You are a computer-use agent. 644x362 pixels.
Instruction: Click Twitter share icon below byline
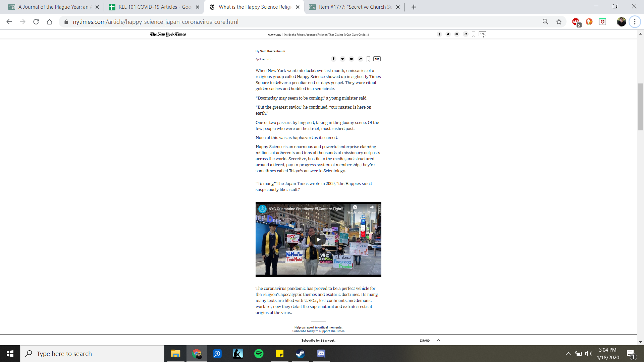342,59
